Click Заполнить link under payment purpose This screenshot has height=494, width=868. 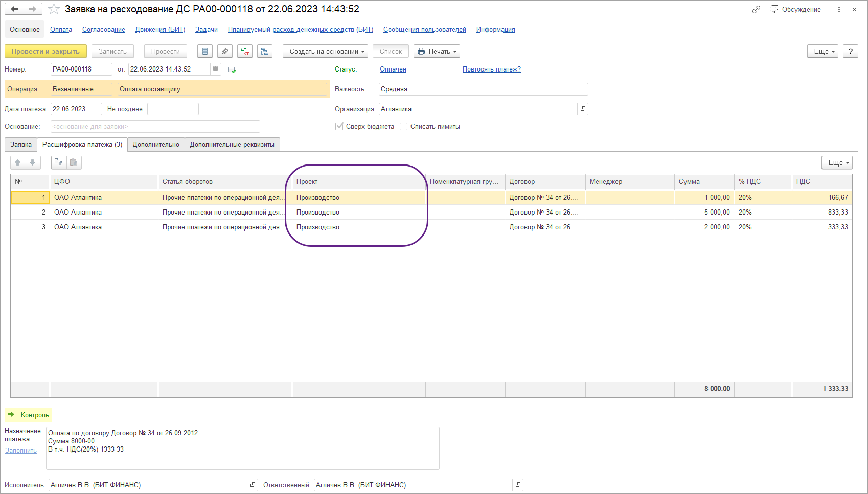tap(21, 450)
